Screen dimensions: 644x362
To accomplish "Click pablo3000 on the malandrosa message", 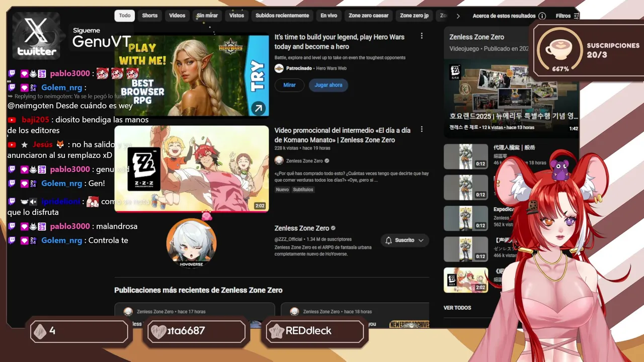I will 70,226.
